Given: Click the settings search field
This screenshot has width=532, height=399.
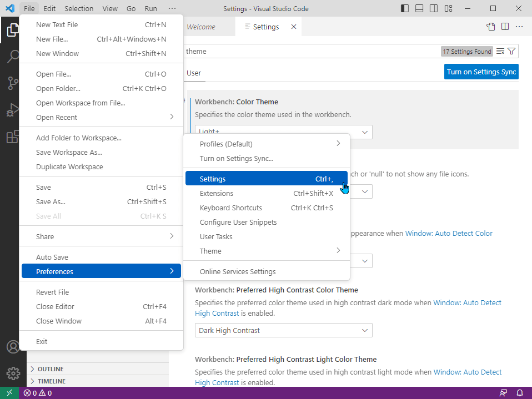Looking at the screenshot, I should (311, 52).
